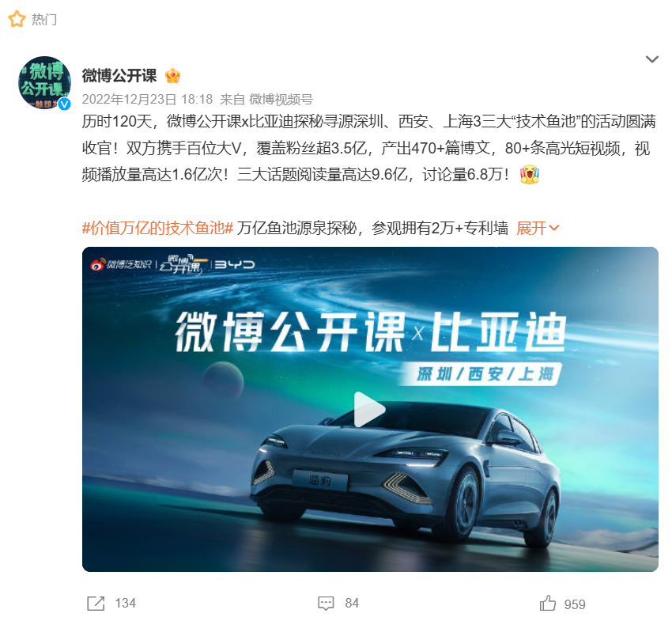Click the laughing emoji in post text
The image size is (672, 621).
(529, 175)
